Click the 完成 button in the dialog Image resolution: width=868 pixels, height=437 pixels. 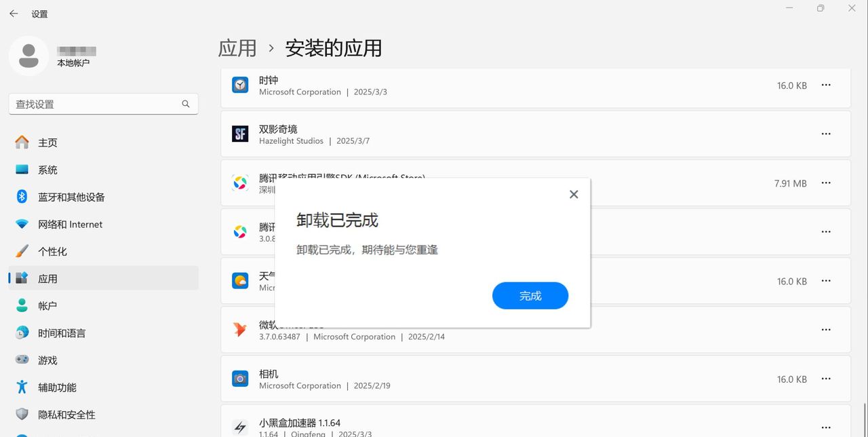tap(530, 295)
